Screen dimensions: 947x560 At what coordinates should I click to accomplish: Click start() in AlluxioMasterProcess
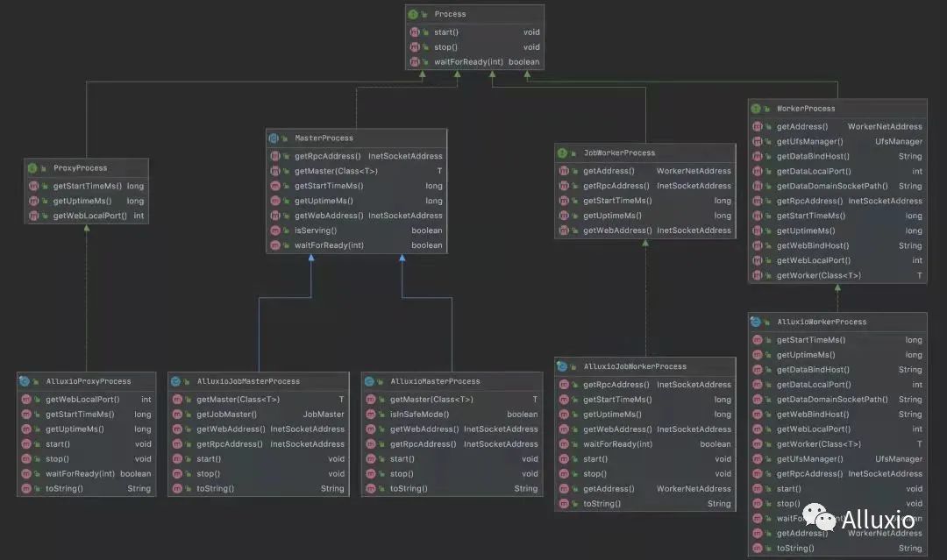tap(402, 458)
